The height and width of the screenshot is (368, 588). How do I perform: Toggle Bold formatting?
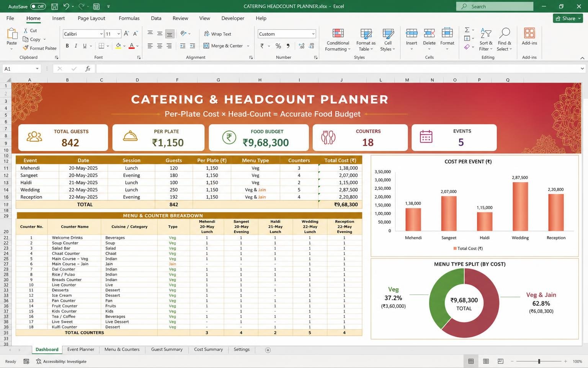point(67,46)
